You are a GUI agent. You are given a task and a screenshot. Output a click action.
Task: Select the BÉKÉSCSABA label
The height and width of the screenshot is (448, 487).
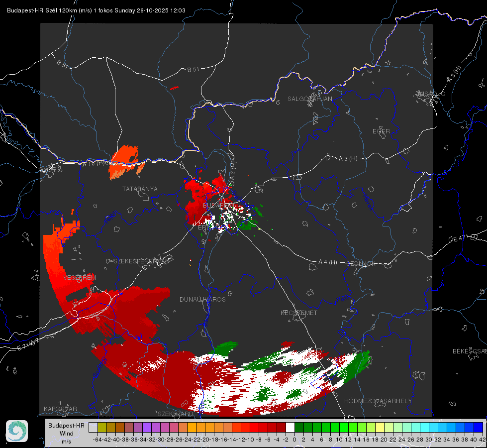470,351
